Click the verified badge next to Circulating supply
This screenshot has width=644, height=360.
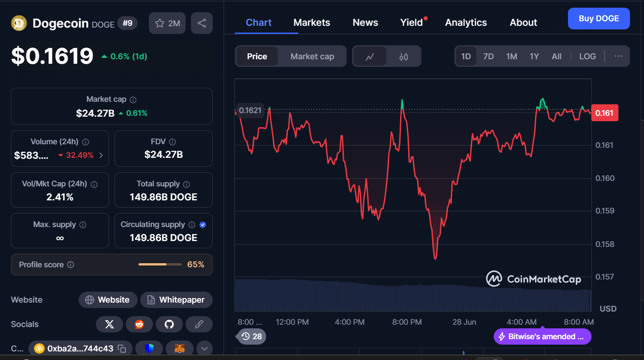pyautogui.click(x=203, y=225)
